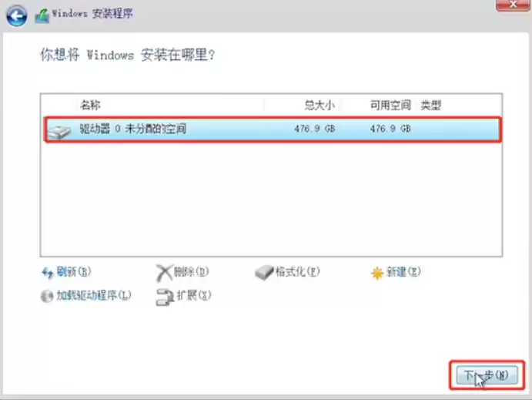Choose 删除(D) to delete partition
The width and height of the screenshot is (532, 400).
coord(192,271)
